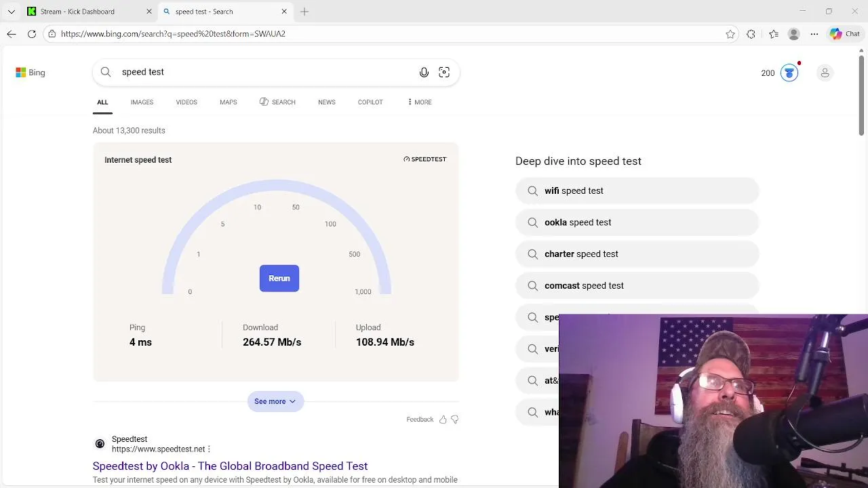This screenshot has width=868, height=488.
Task: Switch to COPILOT tab
Action: point(370,102)
